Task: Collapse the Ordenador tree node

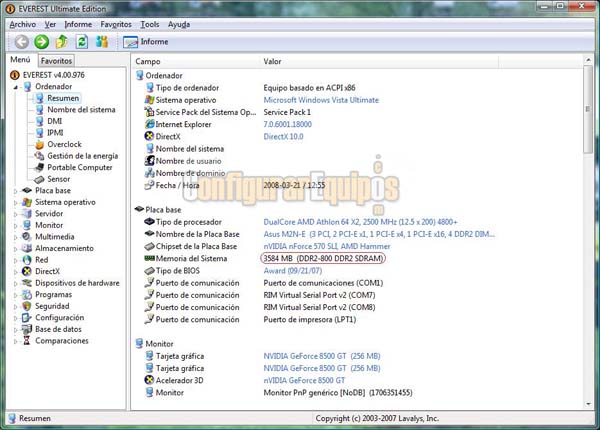Action: (x=16, y=87)
